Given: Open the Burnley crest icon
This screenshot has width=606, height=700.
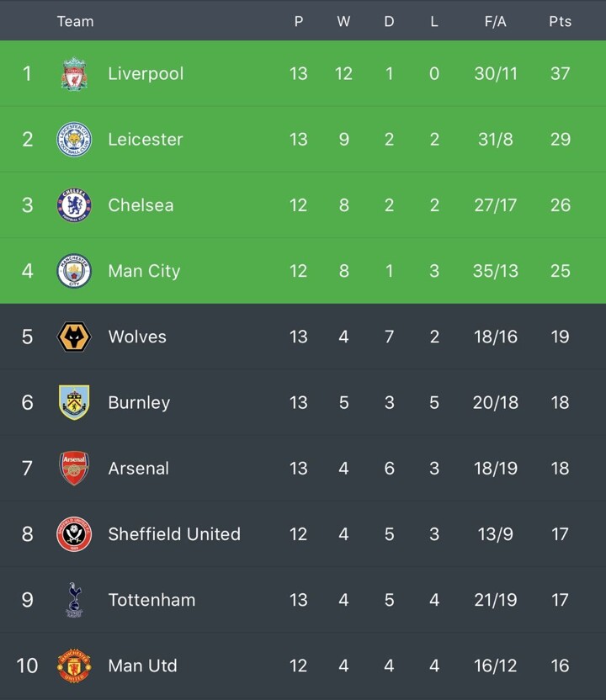Looking at the screenshot, I should [74, 402].
